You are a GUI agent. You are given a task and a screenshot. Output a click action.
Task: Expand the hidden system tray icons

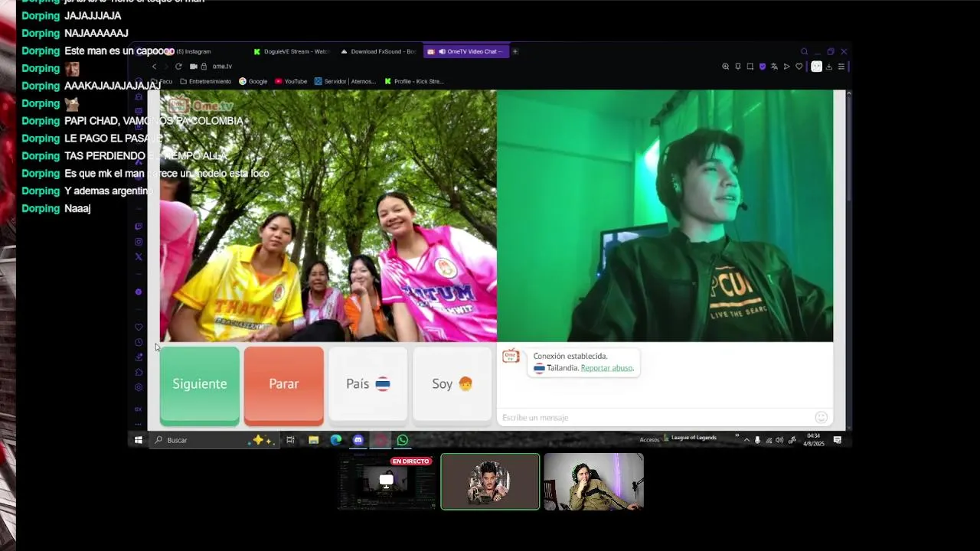[746, 440]
